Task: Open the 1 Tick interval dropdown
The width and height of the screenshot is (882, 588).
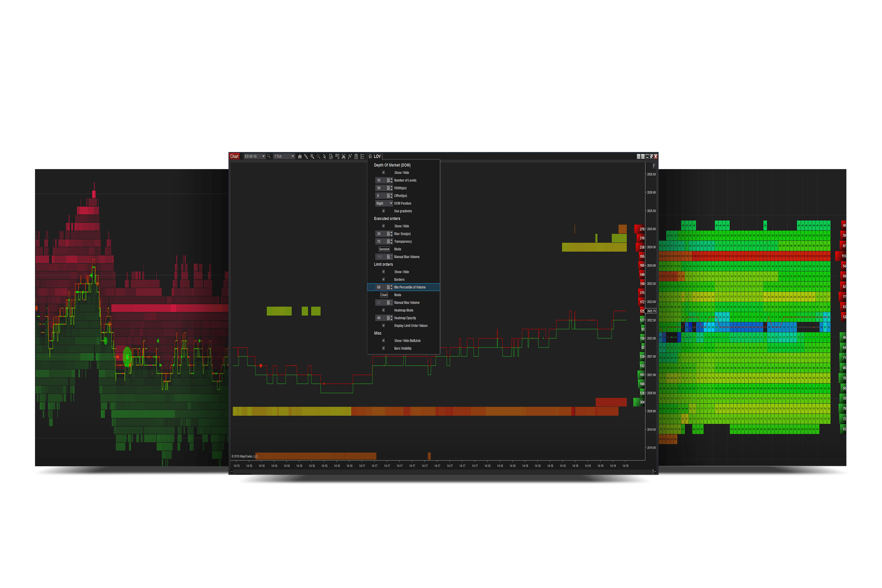Action: (284, 156)
